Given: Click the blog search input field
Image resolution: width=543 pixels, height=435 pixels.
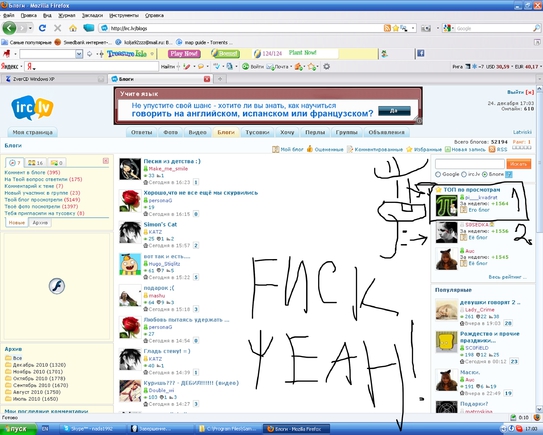Looking at the screenshot, I should coord(470,164).
